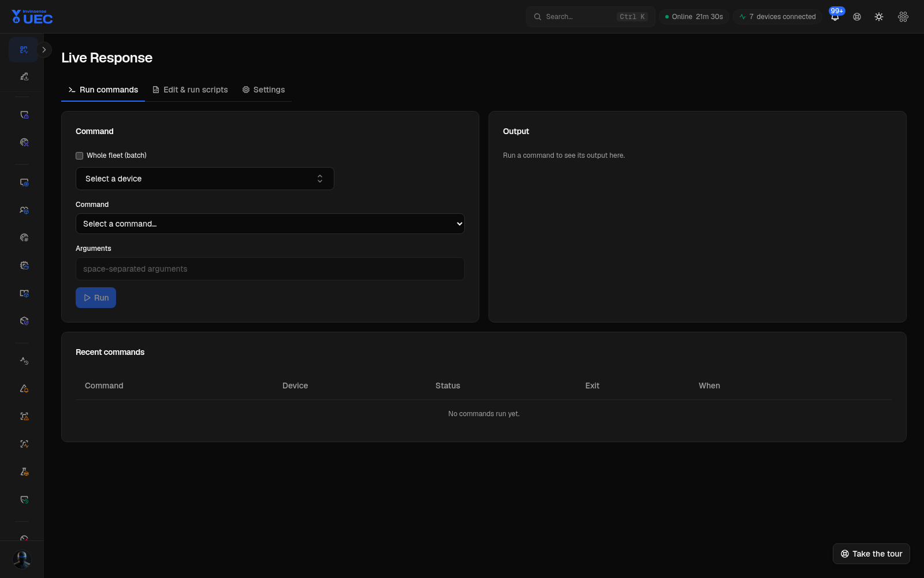924x578 pixels.
Task: Open the highlighted dashboard activity sidebar icon
Action: [x=24, y=50]
